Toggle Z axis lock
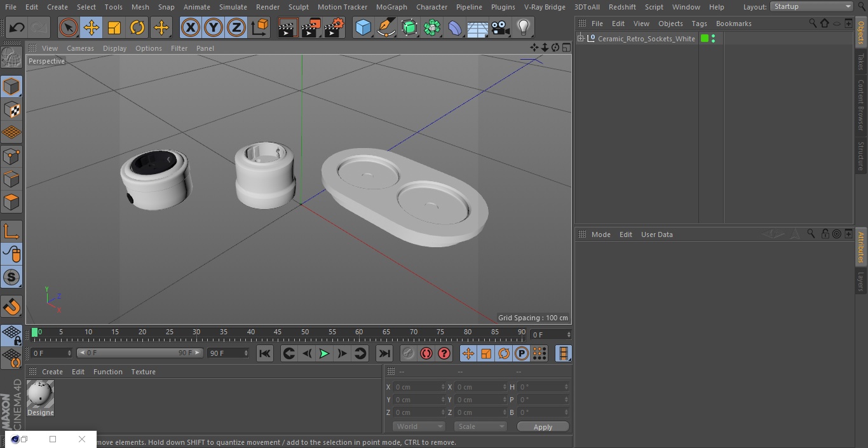The image size is (868, 448). [236, 28]
